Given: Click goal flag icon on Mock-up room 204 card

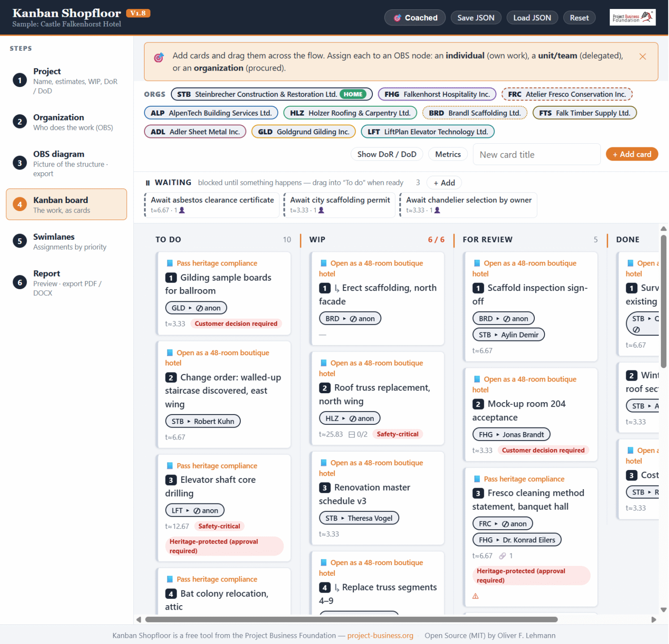Looking at the screenshot, I should point(477,379).
